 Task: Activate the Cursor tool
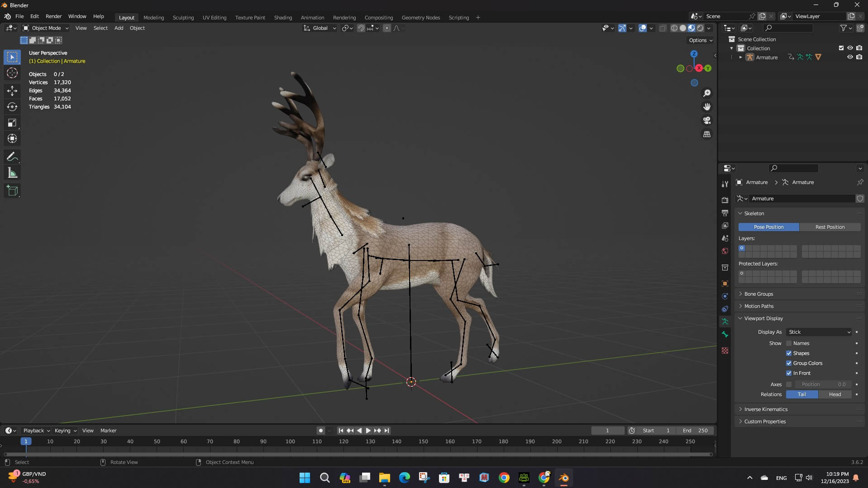[x=12, y=73]
